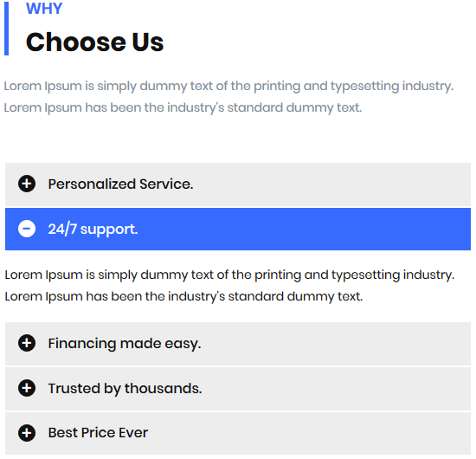The image size is (476, 459).
Task: Click the gray intro paragraph under Choose Us
Action: point(228,97)
